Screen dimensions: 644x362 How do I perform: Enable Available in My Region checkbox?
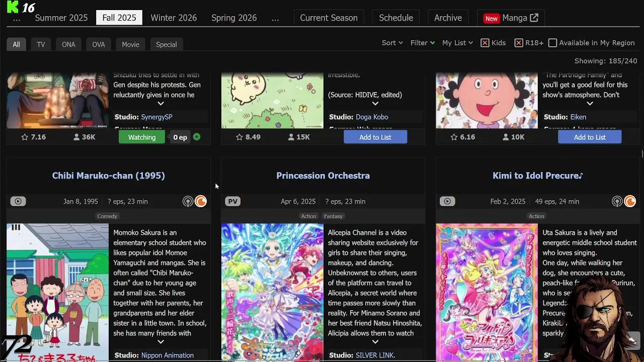click(552, 43)
